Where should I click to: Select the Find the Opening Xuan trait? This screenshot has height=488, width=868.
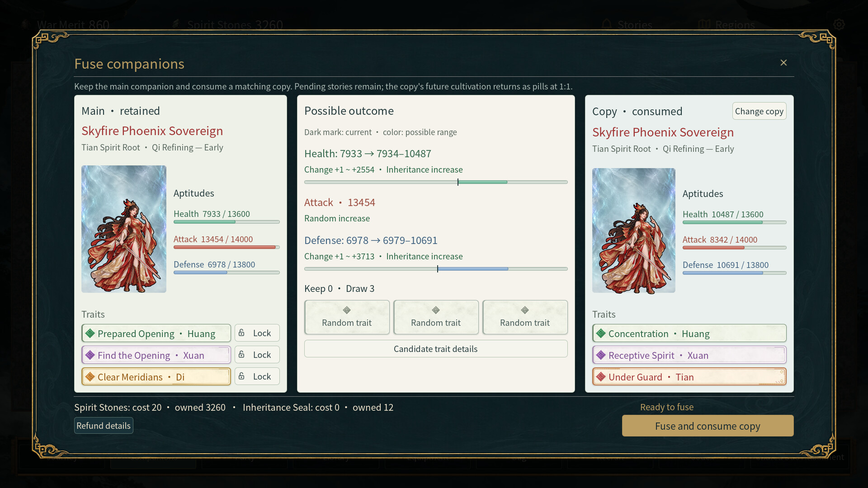(156, 355)
